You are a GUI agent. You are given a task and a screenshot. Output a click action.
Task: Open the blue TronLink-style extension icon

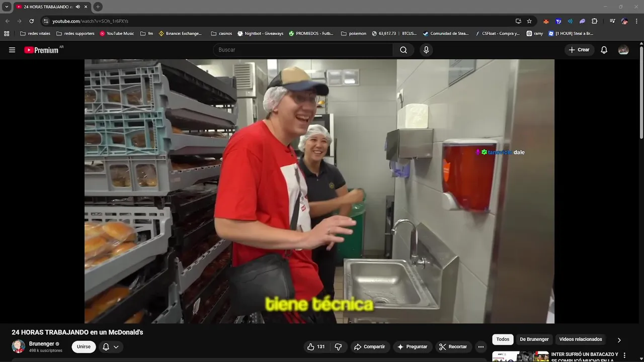[558, 21]
